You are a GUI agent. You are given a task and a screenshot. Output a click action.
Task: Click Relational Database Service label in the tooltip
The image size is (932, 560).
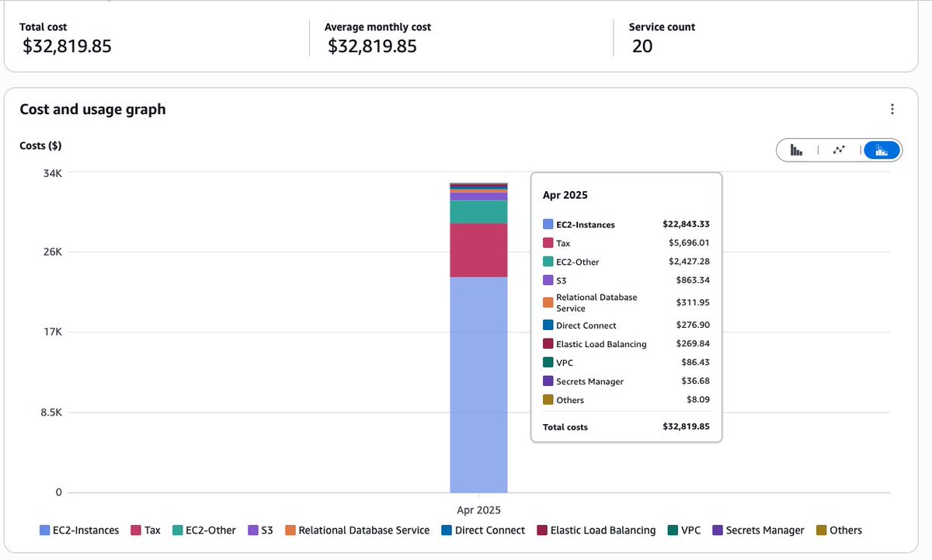pyautogui.click(x=596, y=303)
